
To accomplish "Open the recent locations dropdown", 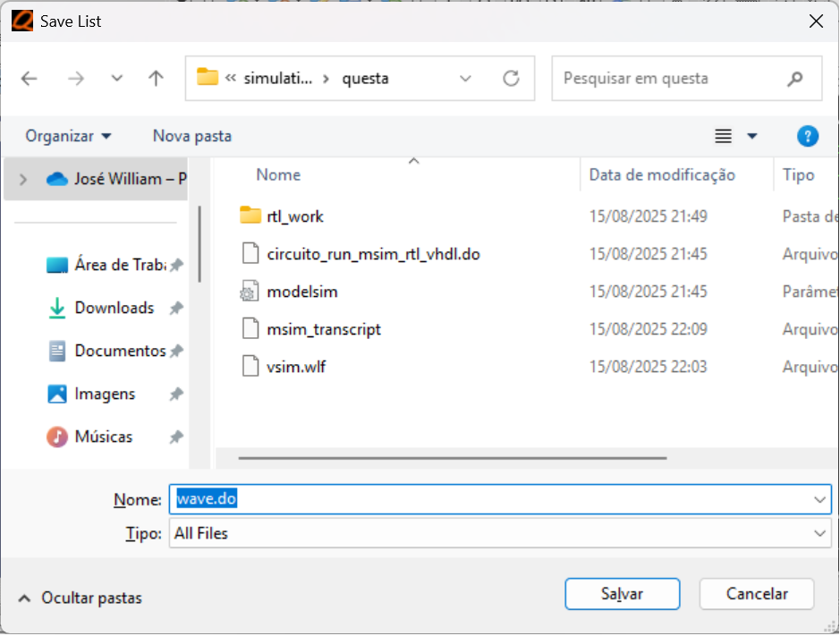I will click(116, 79).
